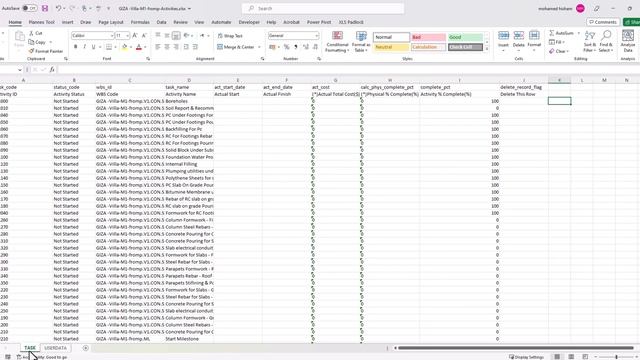Viewport: 640px width, 360px height.
Task: Expand Merge & Center options arrow
Action: point(259,47)
